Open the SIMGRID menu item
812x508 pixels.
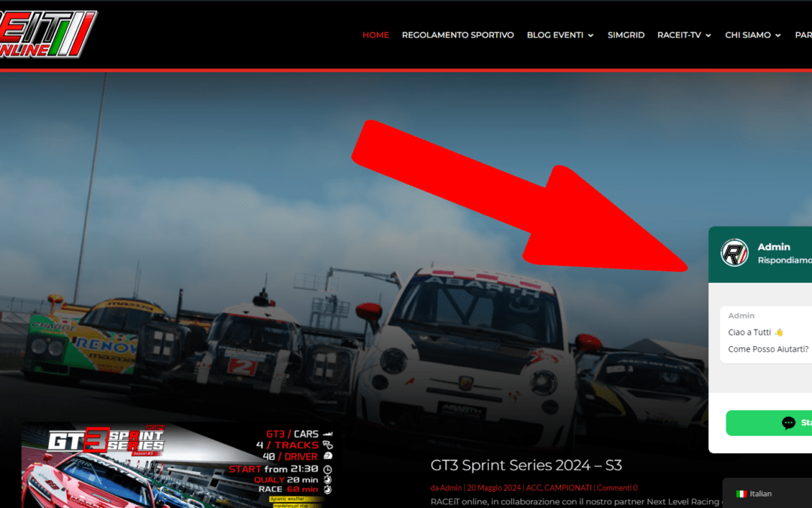(626, 35)
